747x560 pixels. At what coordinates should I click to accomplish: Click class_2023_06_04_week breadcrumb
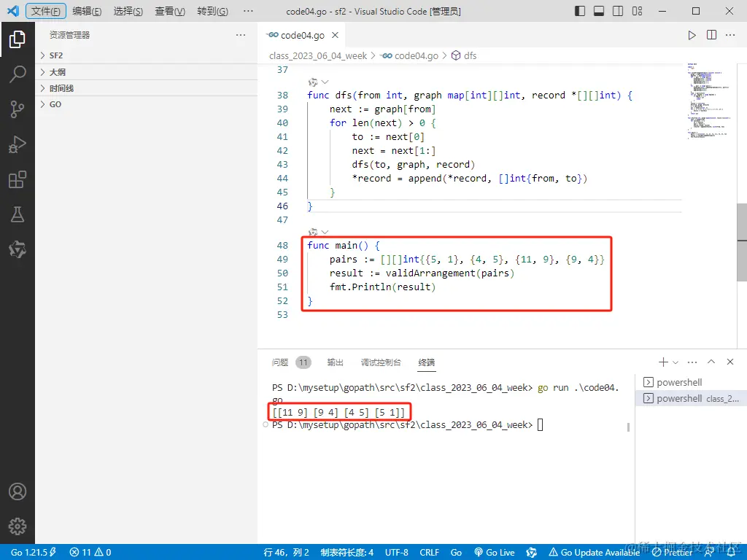pos(318,55)
